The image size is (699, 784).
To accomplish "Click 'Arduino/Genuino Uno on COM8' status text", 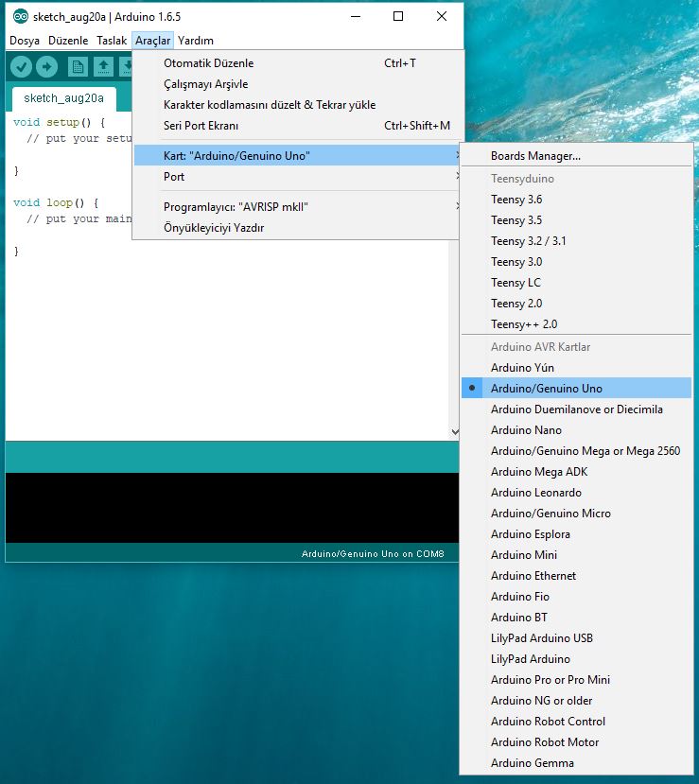I will pos(373,554).
